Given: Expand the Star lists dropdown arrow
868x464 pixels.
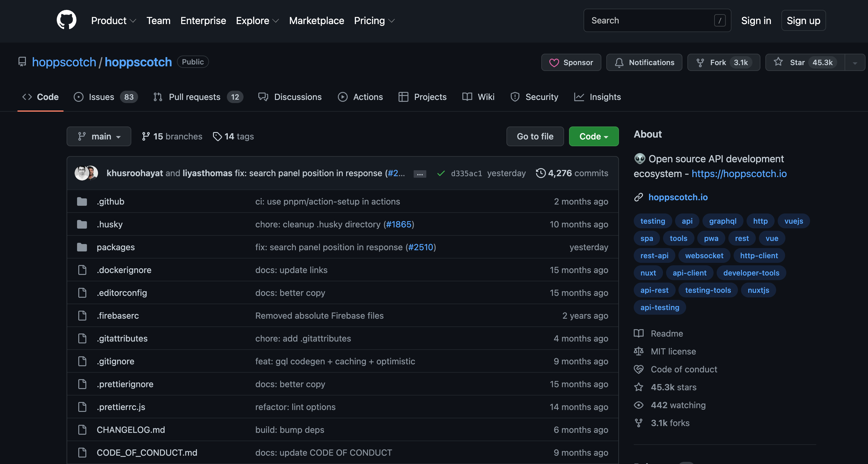Looking at the screenshot, I should (x=855, y=63).
